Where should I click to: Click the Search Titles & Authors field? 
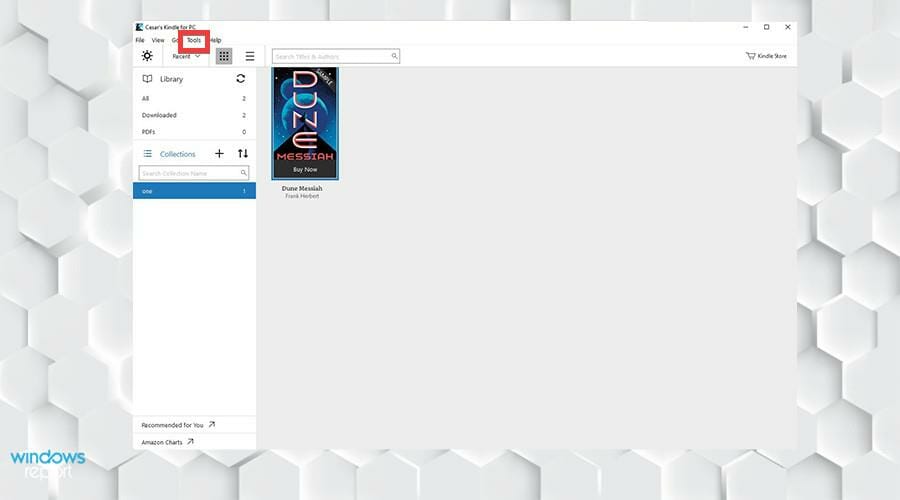[336, 56]
